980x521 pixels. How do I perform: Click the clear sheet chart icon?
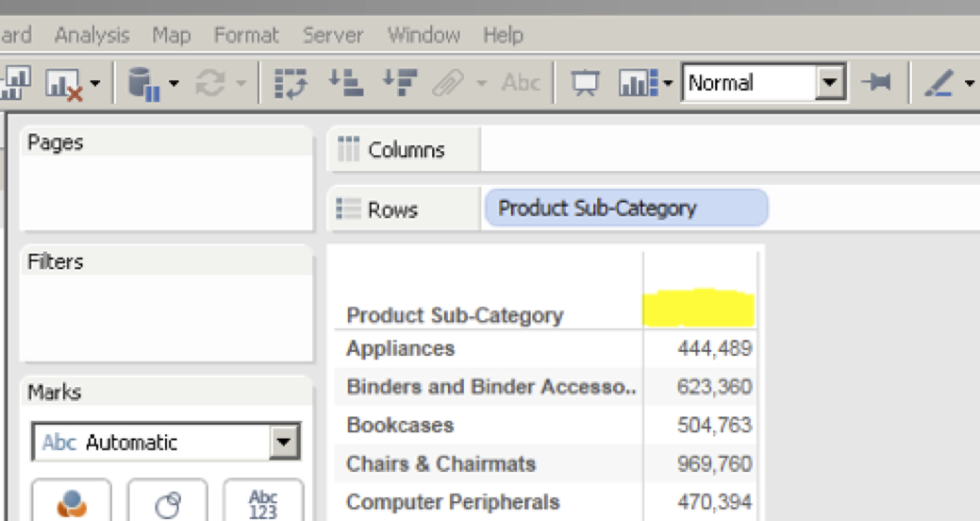coord(64,83)
